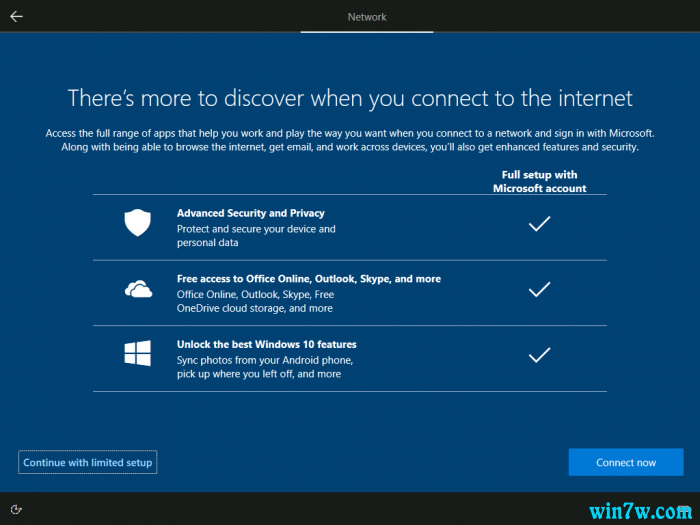Click the shield security icon

138,222
